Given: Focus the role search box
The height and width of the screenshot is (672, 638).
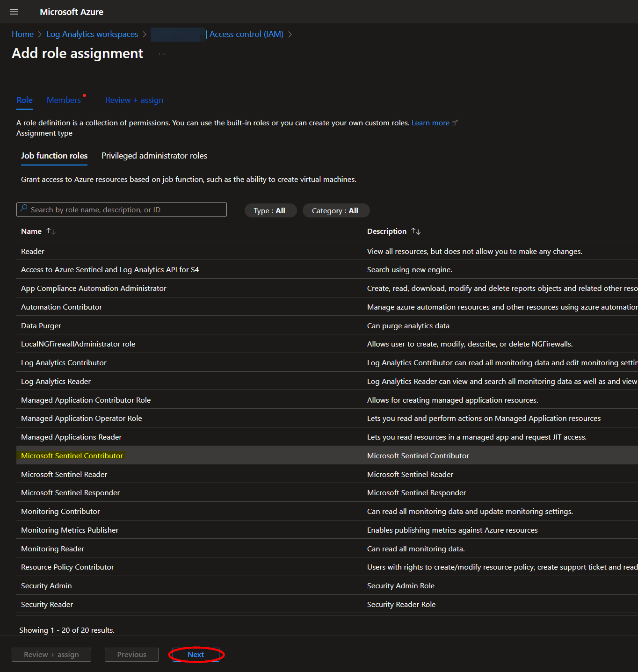Looking at the screenshot, I should click(x=122, y=210).
